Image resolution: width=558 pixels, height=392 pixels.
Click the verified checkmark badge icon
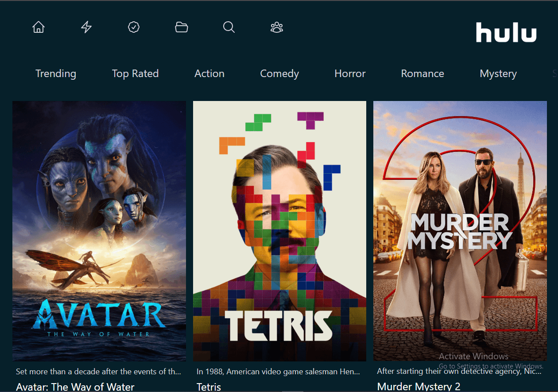point(134,27)
